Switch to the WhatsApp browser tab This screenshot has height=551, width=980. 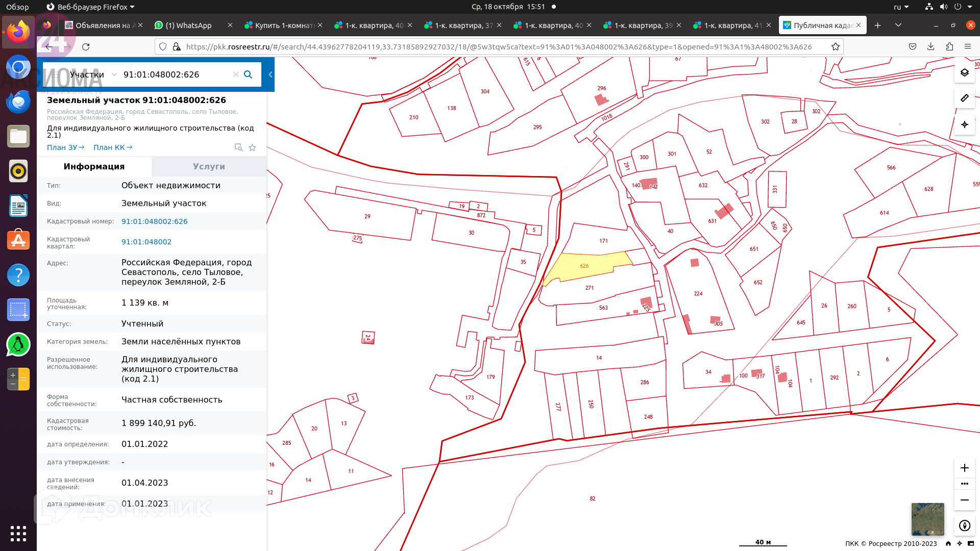pyautogui.click(x=188, y=26)
